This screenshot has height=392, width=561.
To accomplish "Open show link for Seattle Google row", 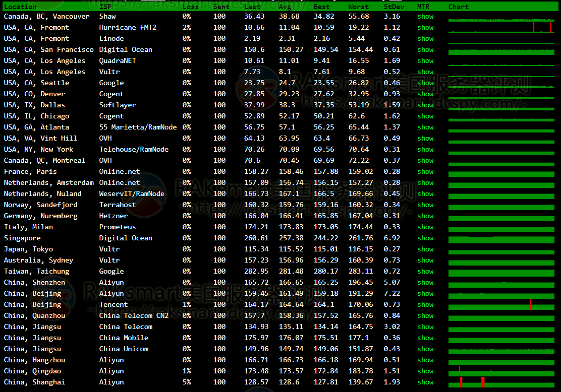I will click(x=425, y=83).
